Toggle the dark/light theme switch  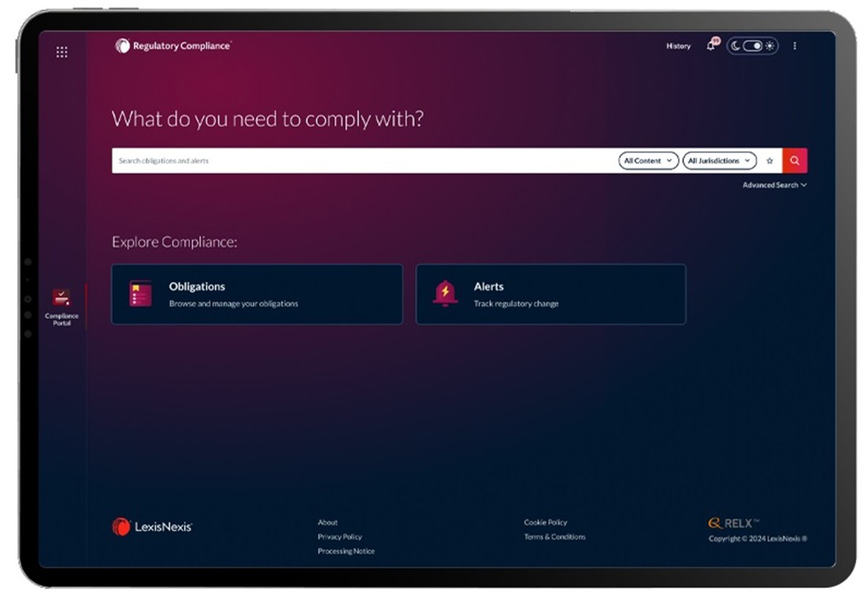[752, 46]
